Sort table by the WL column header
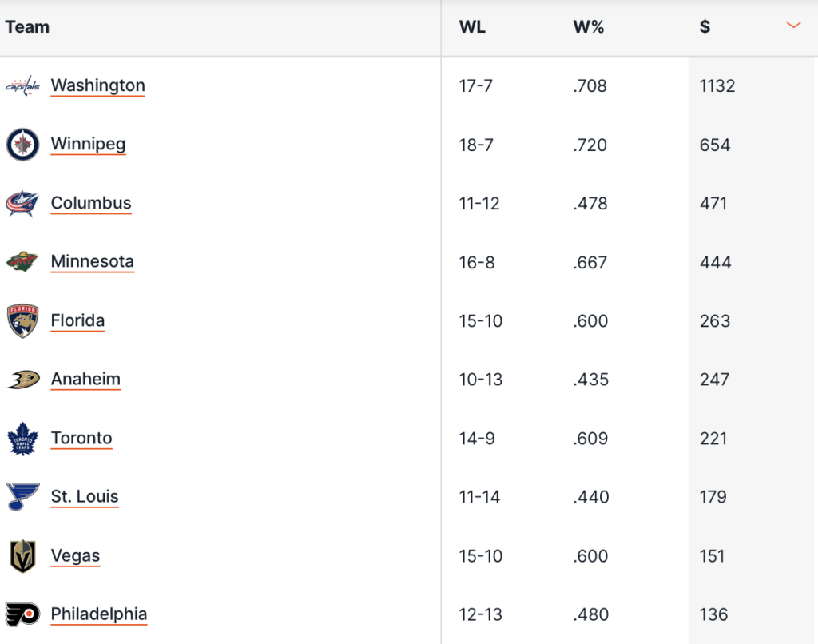This screenshot has height=644, width=818. [x=472, y=27]
